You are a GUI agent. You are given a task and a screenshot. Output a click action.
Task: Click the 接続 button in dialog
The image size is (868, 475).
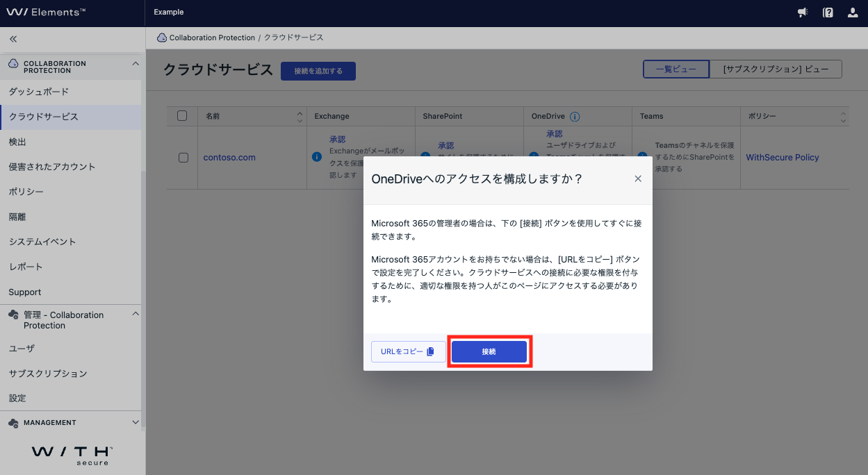click(x=489, y=351)
